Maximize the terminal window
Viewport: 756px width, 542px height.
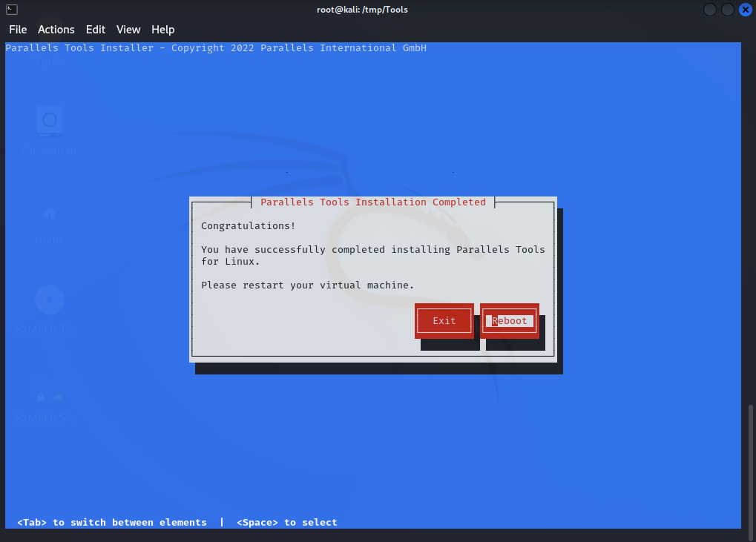coord(728,10)
